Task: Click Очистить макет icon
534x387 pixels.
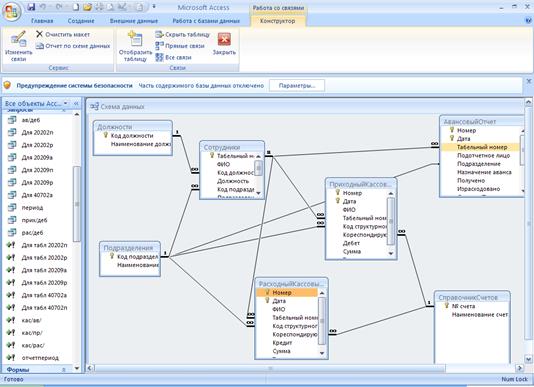Action: click(x=40, y=34)
